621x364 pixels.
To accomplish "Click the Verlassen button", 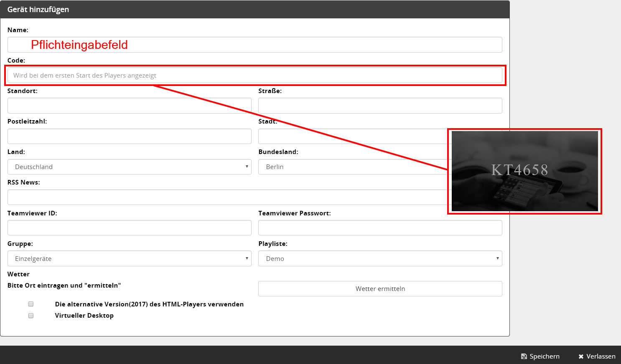I will [597, 356].
